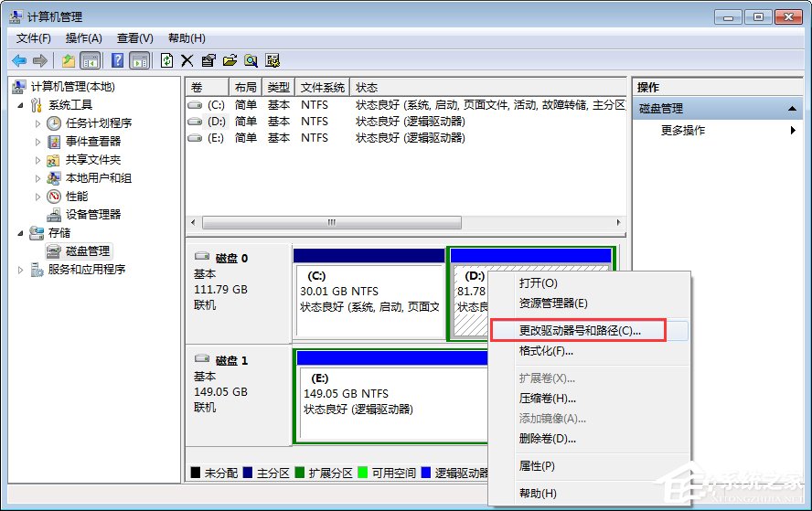Expand the 事件查看器 tree node
The height and width of the screenshot is (511, 812).
37,142
